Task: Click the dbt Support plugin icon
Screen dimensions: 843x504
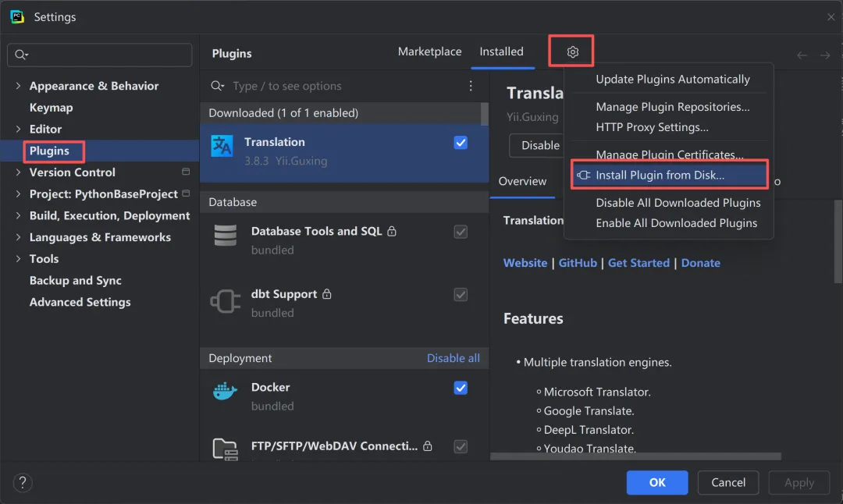Action: pos(226,301)
